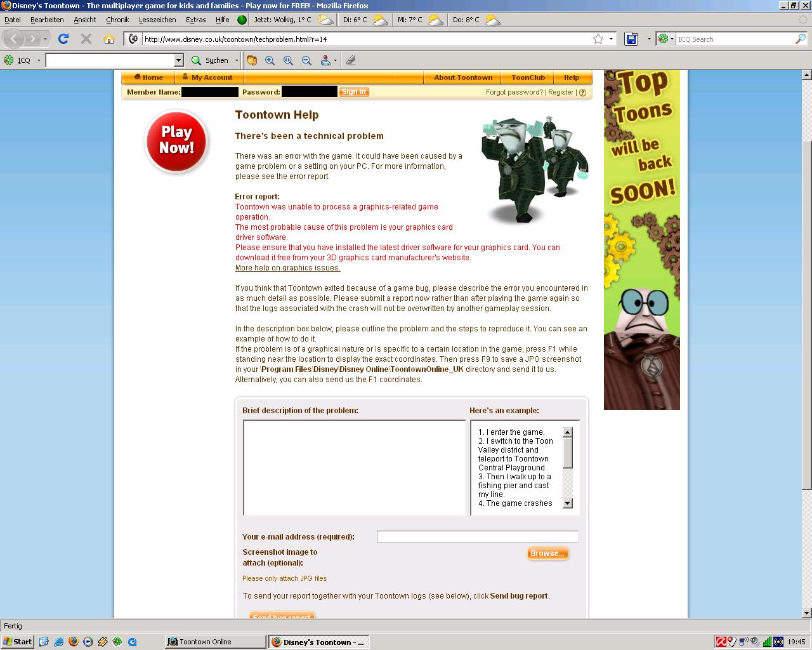Click the zoom in magnifier icon
This screenshot has height=650, width=812.
click(270, 60)
